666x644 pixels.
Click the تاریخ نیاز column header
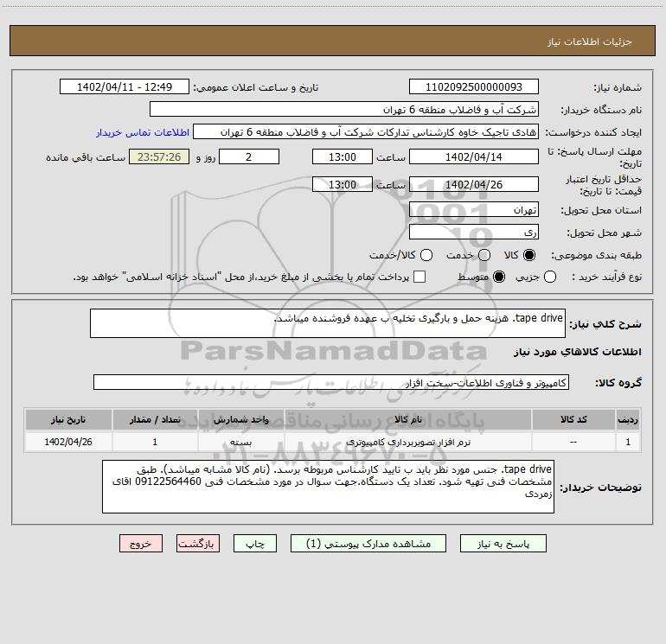(x=68, y=420)
